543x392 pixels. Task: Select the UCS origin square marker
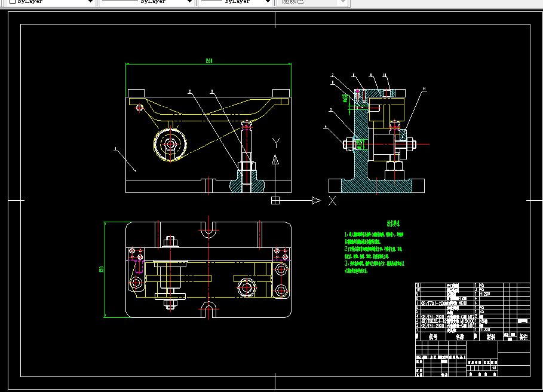click(x=275, y=201)
